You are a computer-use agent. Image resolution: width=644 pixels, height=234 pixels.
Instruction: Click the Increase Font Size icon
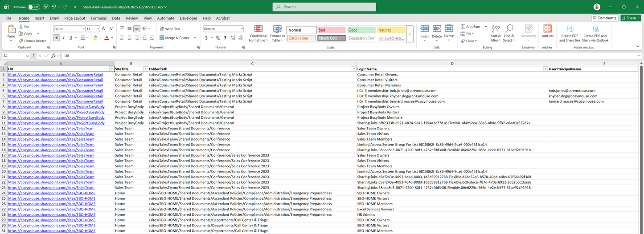tap(105, 28)
